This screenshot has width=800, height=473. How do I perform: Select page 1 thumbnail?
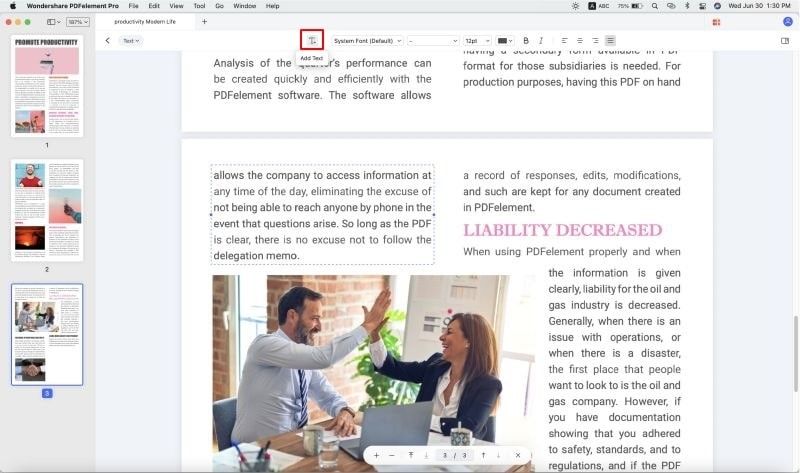coord(47,86)
